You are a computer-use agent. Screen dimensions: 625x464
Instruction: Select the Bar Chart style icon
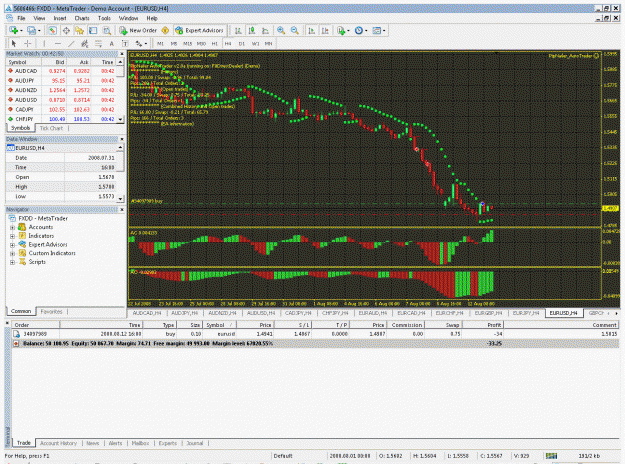(238, 30)
